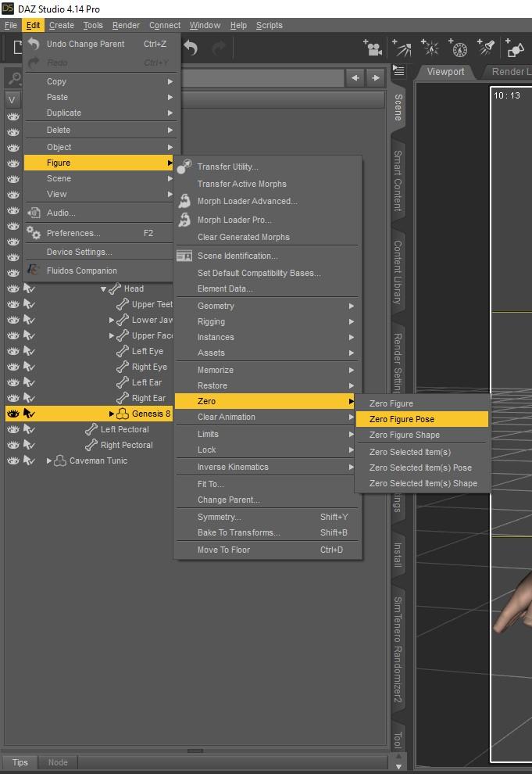Click the Morph Loader Pro icon

(184, 220)
